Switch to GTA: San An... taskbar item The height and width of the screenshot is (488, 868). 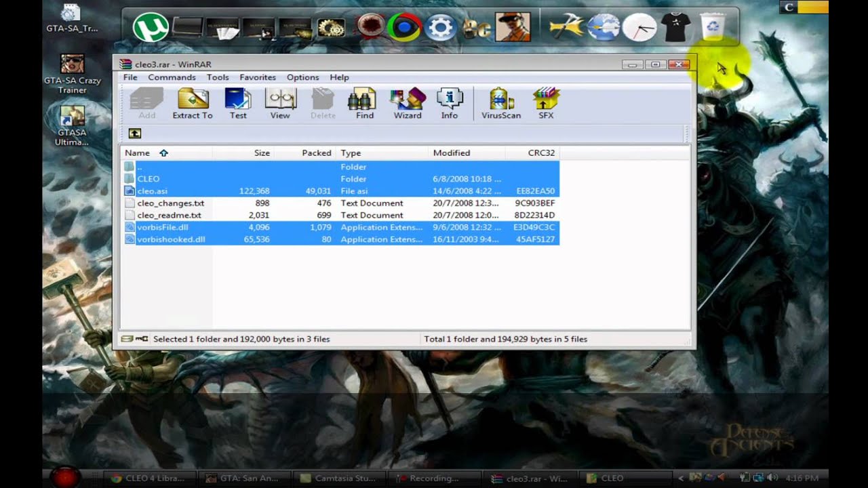(x=245, y=479)
